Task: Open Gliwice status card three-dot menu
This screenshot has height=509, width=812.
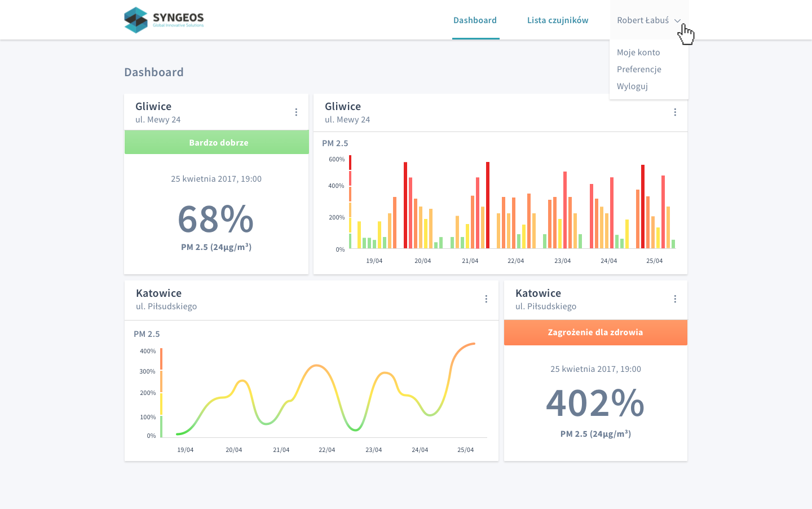Action: pyautogui.click(x=296, y=112)
